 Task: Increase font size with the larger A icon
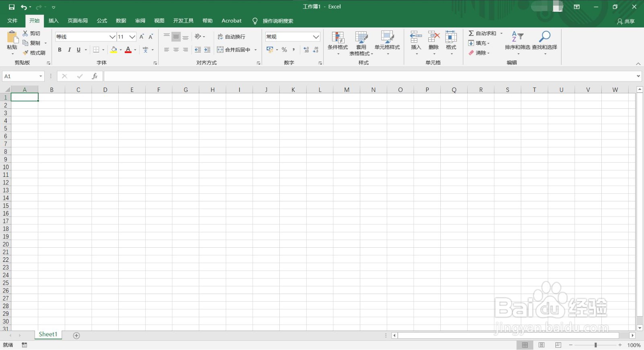142,37
